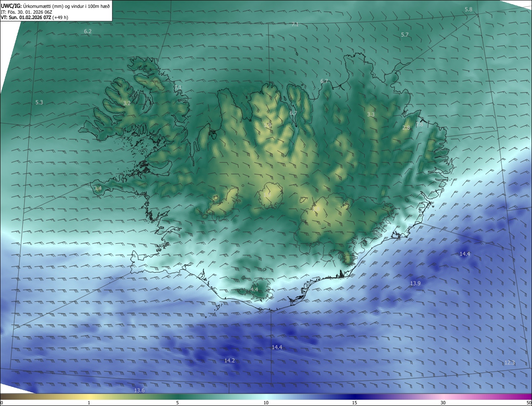Click the 'IT: Fös. 30. 01. 2026 06Z' line
The image size is (532, 406).
click(x=27, y=12)
